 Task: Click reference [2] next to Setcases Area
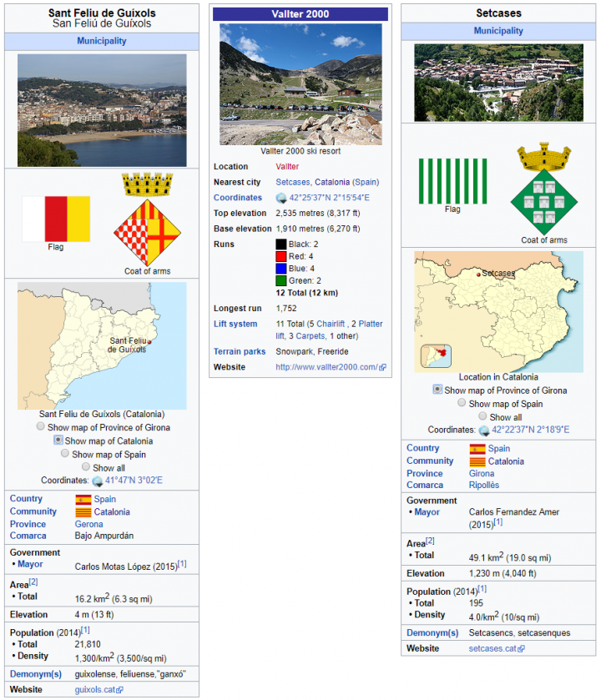430,541
